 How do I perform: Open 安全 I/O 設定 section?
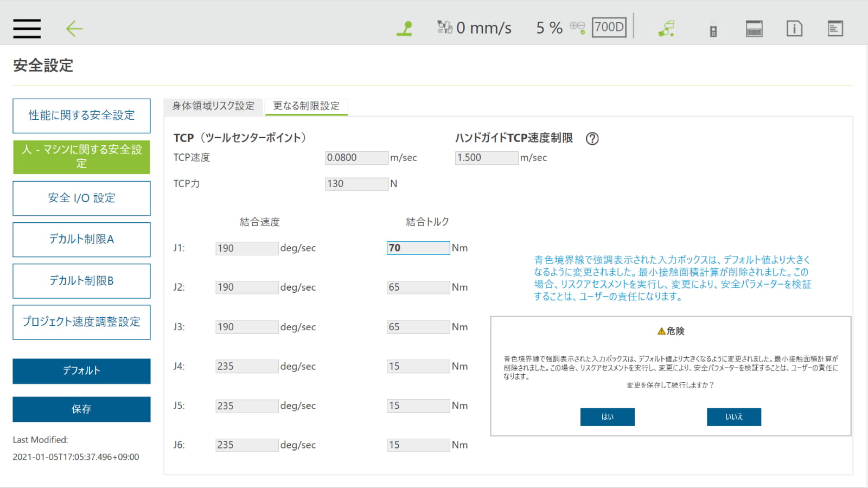pyautogui.click(x=81, y=198)
